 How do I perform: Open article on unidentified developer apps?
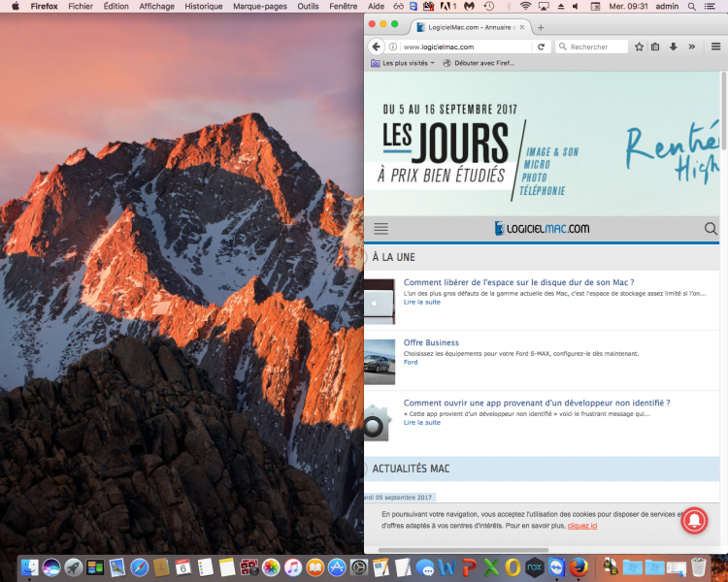[537, 403]
